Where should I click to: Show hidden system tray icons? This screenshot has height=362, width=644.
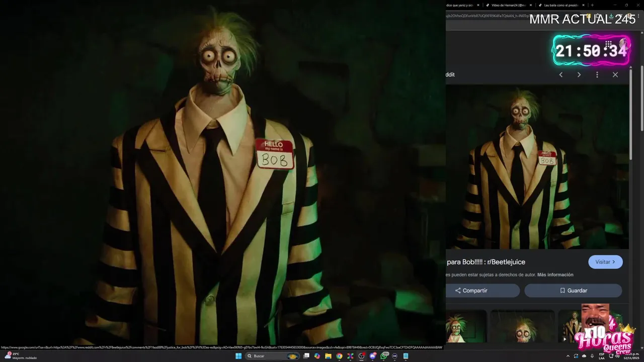(x=568, y=356)
